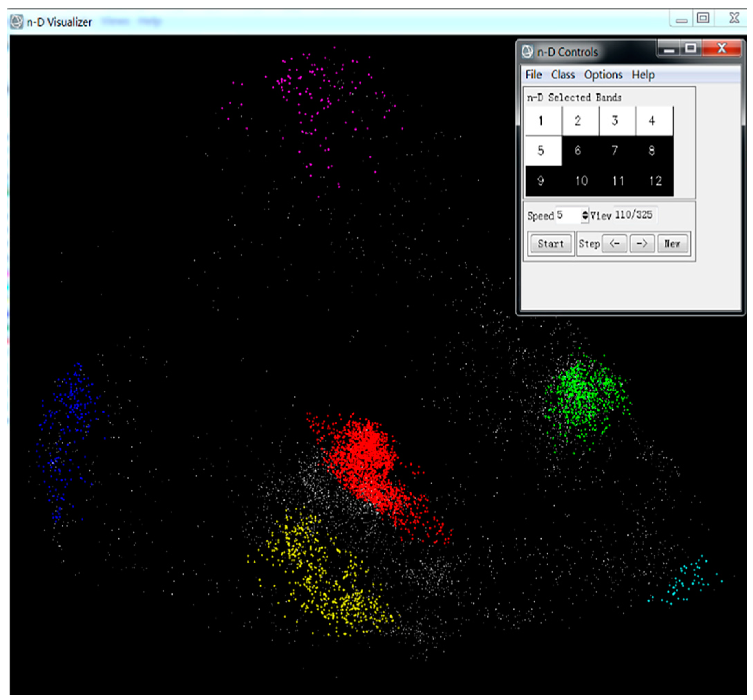753x700 pixels.
Task: Enable band 6 in band grid
Action: click(579, 151)
